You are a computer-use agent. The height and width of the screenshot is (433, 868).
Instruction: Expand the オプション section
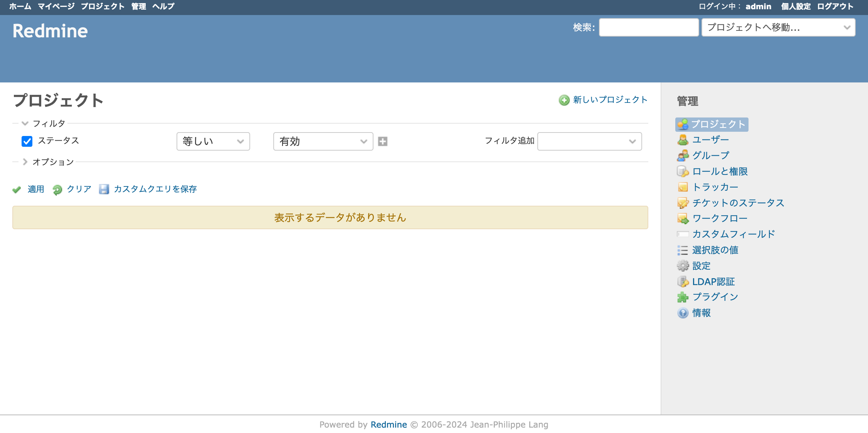pyautogui.click(x=25, y=162)
